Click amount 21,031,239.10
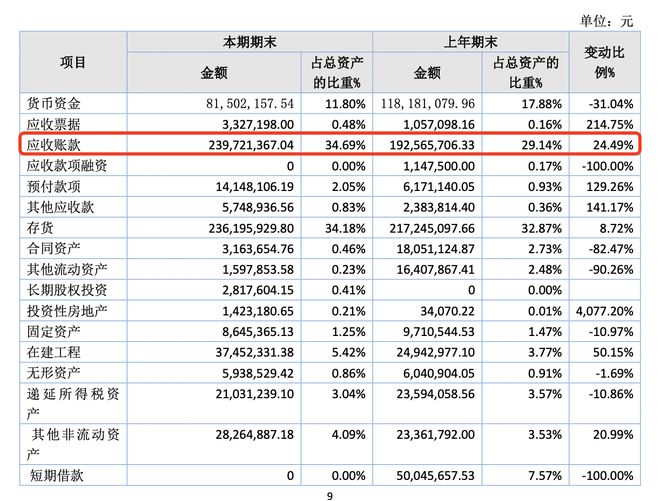The width and height of the screenshot is (660, 501). [255, 394]
